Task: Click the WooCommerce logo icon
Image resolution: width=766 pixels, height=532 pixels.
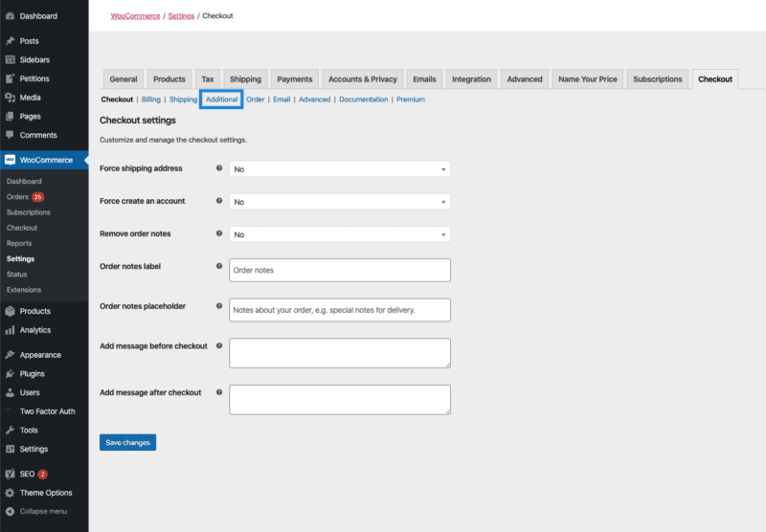Action: 10,160
